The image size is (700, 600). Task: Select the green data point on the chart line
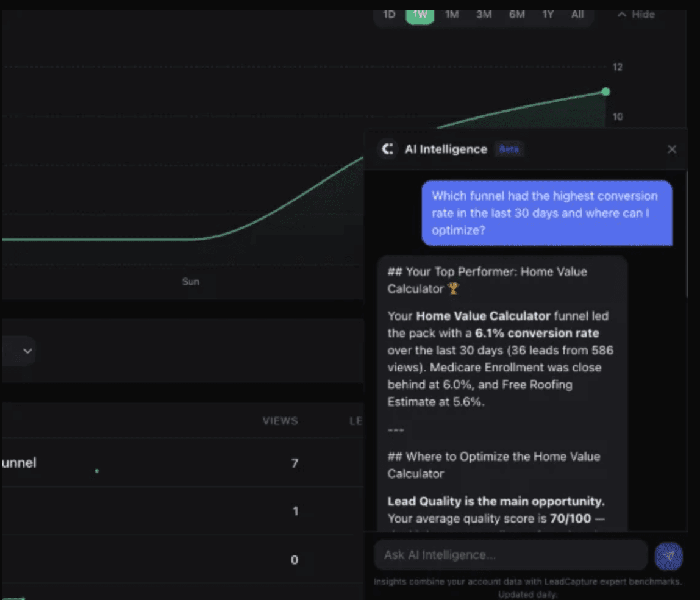click(x=605, y=91)
